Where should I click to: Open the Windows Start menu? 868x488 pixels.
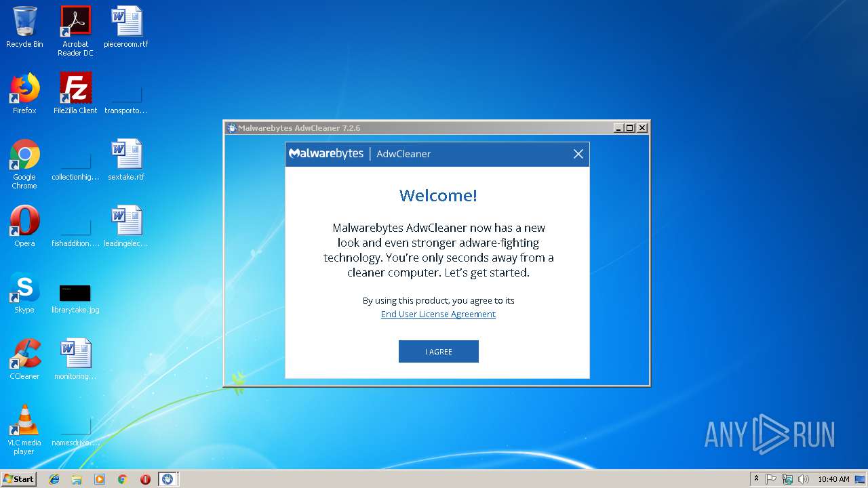coord(18,479)
